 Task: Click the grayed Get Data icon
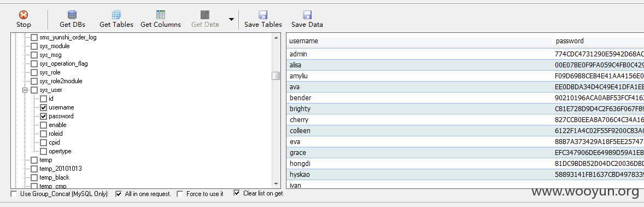click(205, 15)
